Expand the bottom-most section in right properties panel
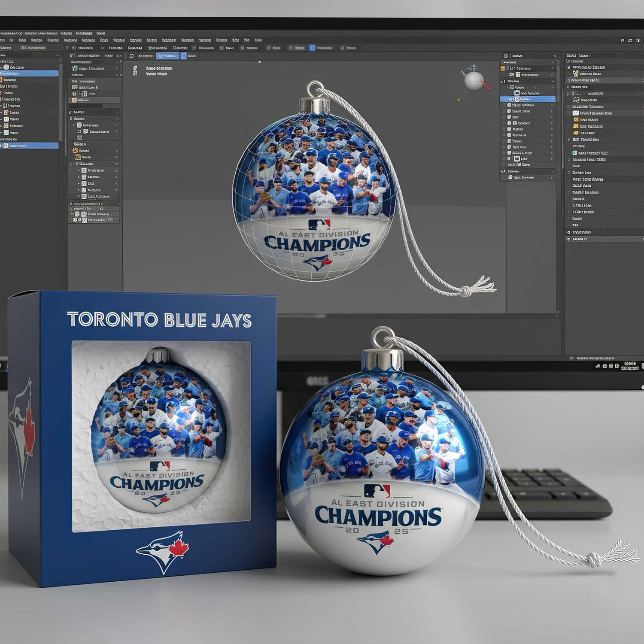The height and width of the screenshot is (644, 644). 569,239
